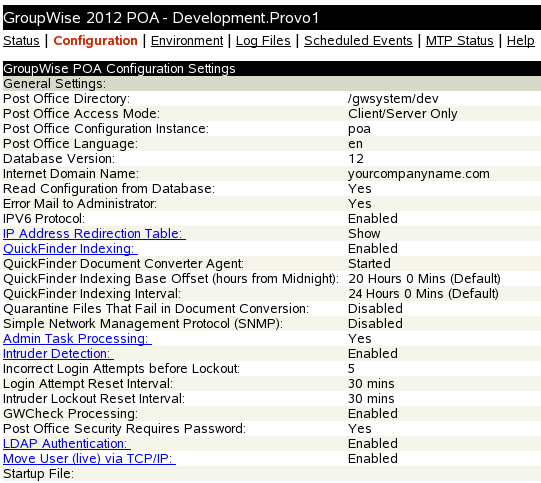This screenshot has height=483, width=541.
Task: Click the poa configuration instance value
Action: [x=359, y=129]
